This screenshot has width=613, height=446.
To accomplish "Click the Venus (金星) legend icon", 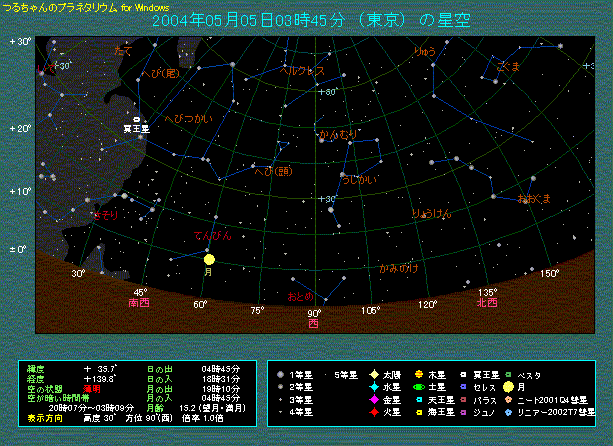I will coord(373,399).
